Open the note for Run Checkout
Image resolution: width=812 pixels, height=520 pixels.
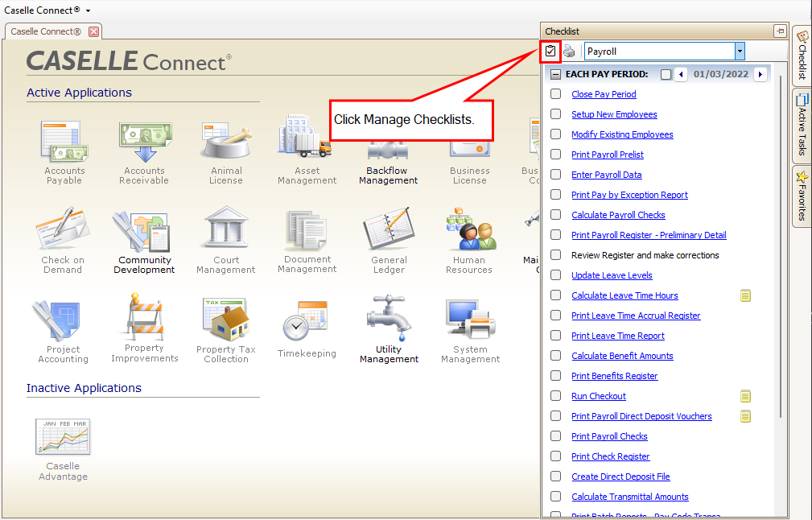click(745, 396)
